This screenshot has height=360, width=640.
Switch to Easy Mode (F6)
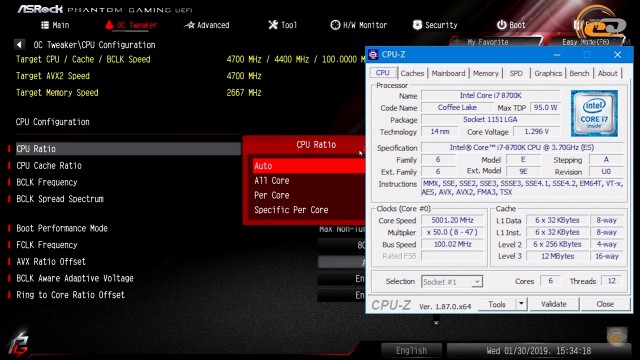[x=585, y=42]
